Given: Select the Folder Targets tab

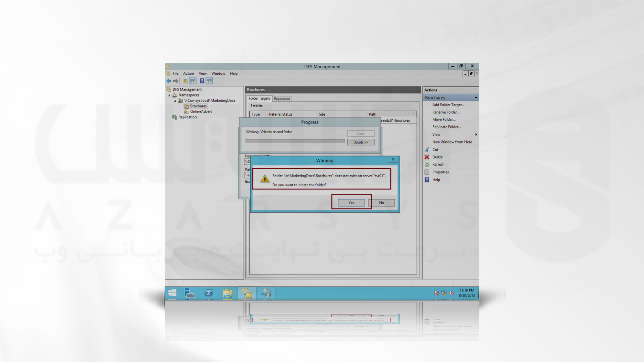Looking at the screenshot, I should (x=260, y=98).
